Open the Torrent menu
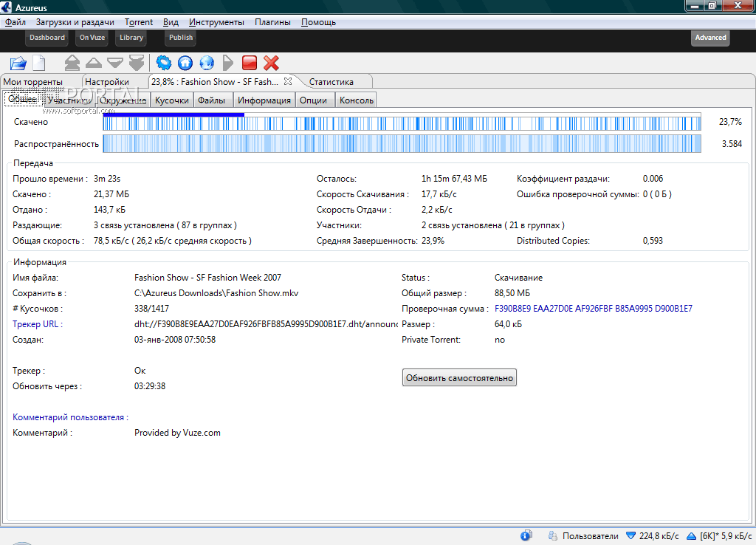The image size is (756, 545). (x=138, y=22)
